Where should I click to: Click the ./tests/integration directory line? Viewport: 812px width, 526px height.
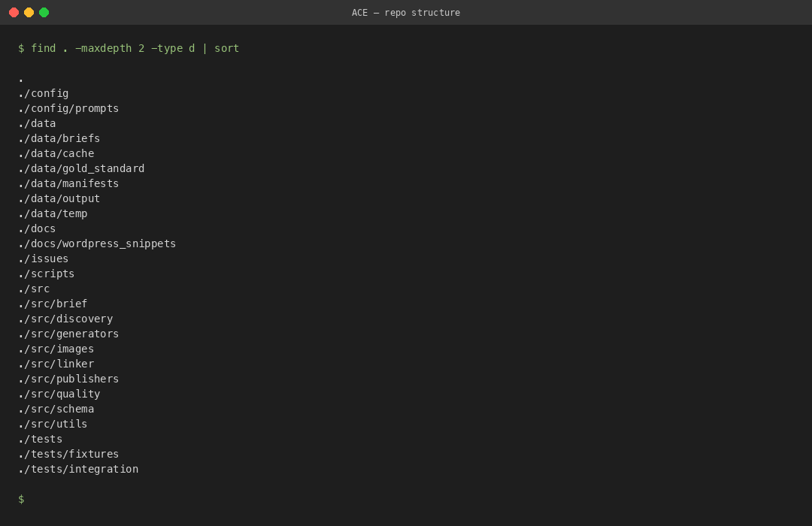point(78,469)
